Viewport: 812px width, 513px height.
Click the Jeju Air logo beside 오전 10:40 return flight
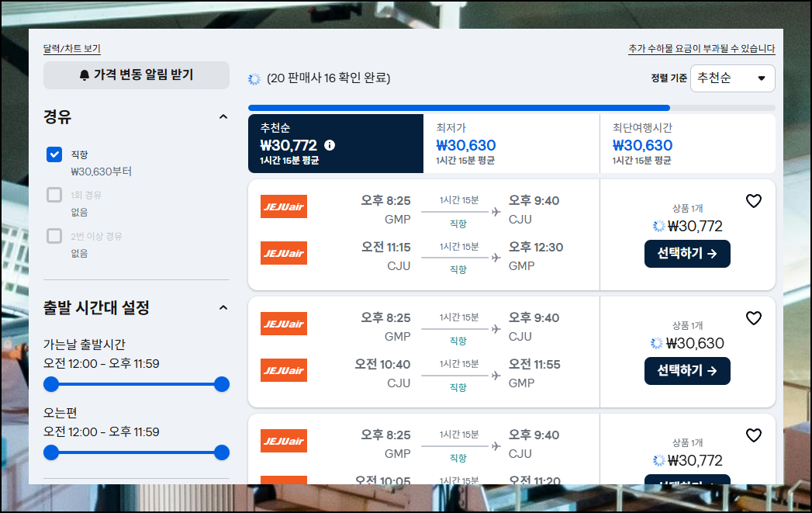(x=284, y=370)
